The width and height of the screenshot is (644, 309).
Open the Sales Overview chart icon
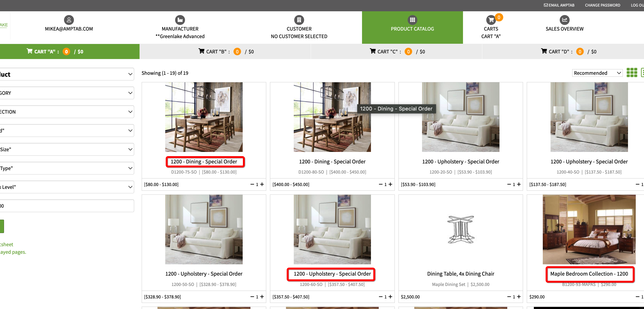(564, 20)
